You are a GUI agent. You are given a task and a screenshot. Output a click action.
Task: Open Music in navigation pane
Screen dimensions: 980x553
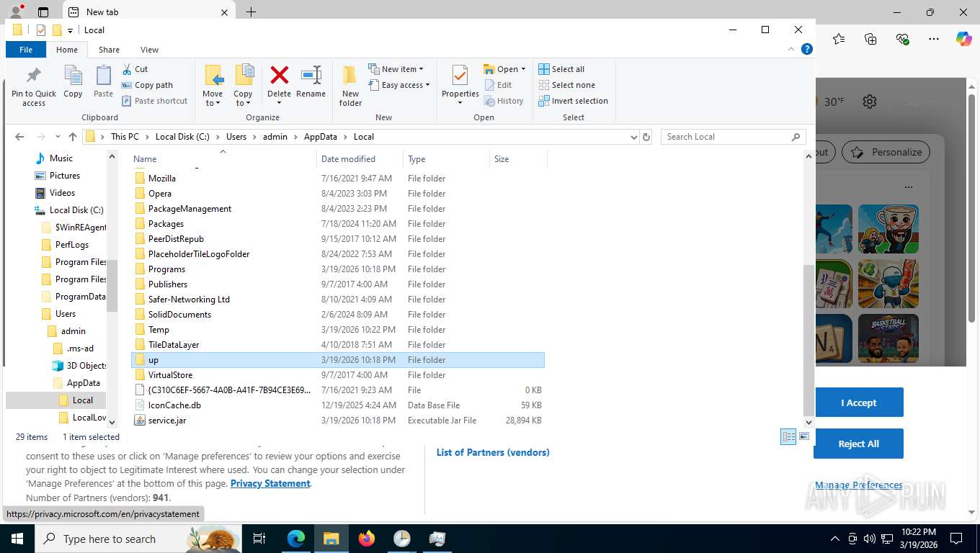(x=61, y=158)
